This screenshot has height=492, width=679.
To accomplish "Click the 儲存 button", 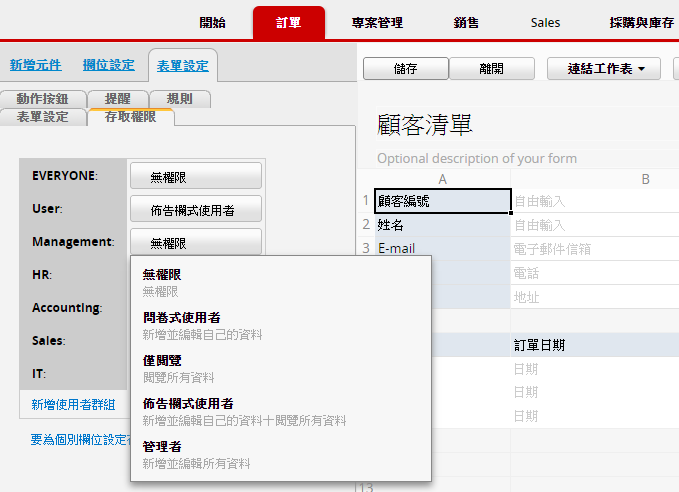I will [x=405, y=68].
